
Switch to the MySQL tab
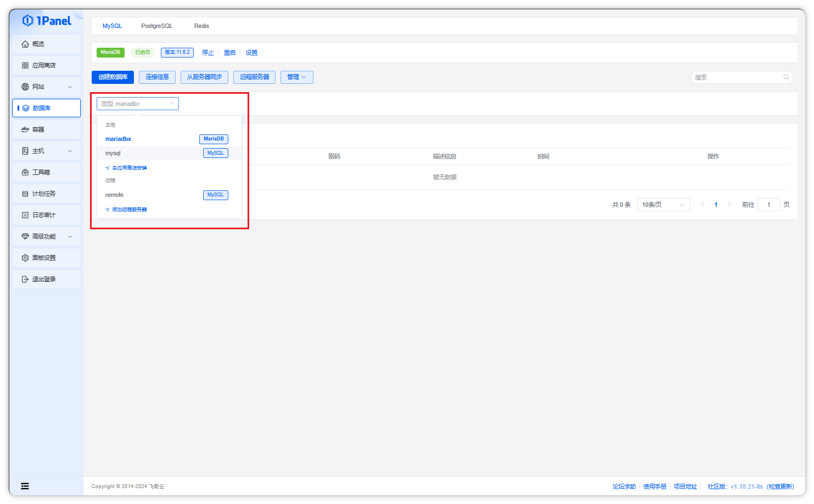coord(113,26)
